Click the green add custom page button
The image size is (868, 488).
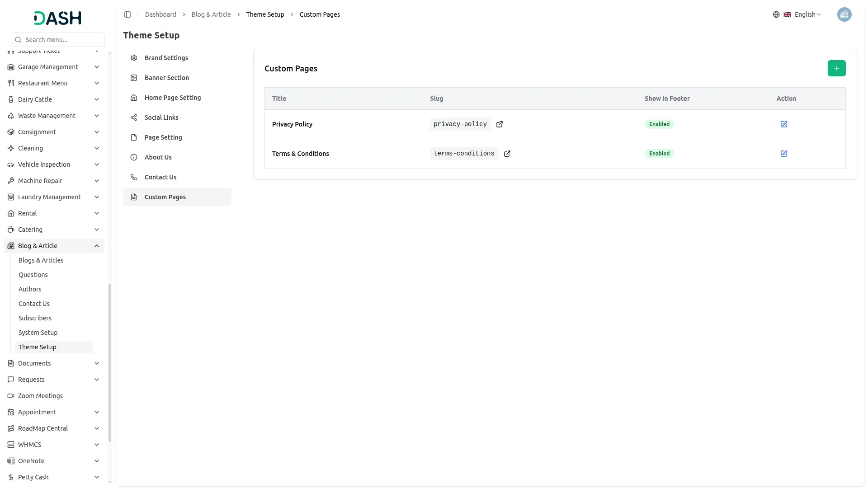836,68
